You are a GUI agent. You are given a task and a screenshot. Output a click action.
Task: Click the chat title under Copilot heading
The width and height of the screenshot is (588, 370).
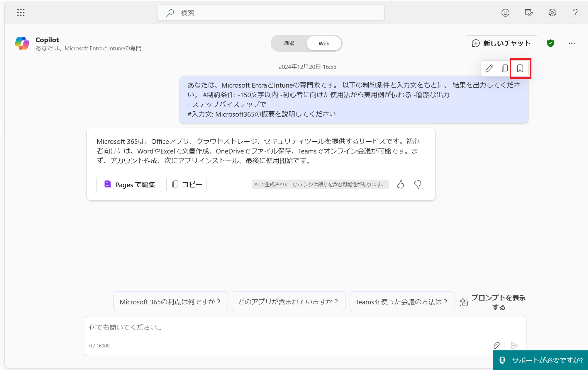coord(90,48)
